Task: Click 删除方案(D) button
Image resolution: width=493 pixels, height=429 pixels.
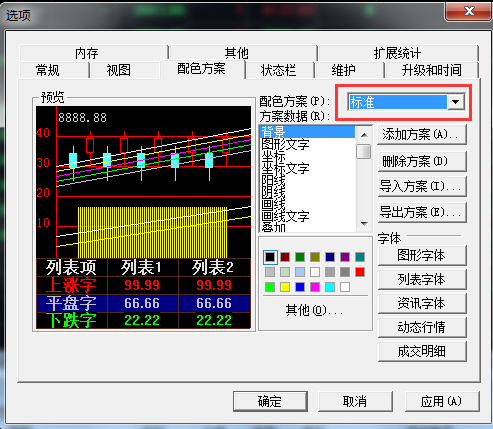Action: tap(421, 161)
